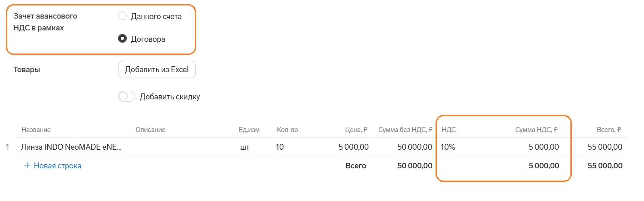644x201 pixels.
Task: Click the 'Сумма НДС' value in row 1
Action: 544,147
